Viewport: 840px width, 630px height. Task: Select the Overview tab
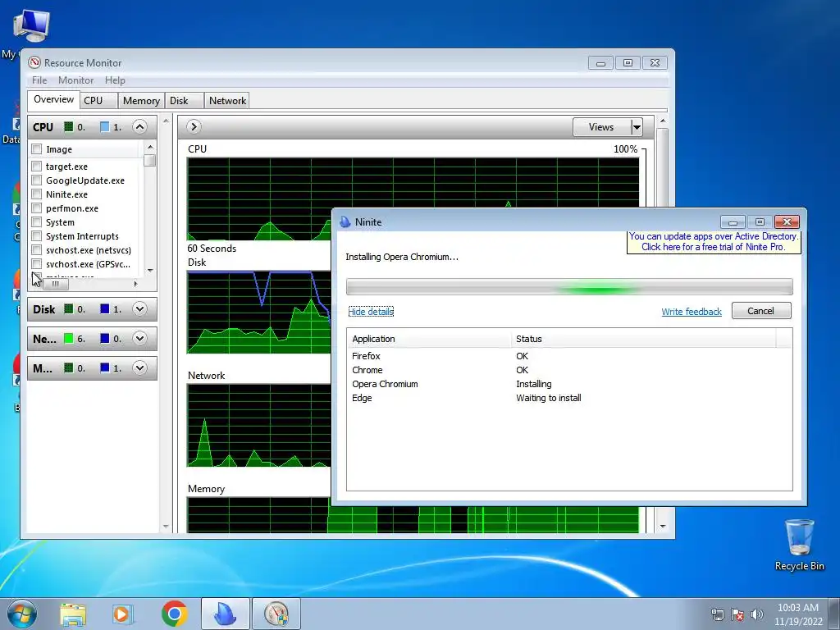(x=53, y=99)
